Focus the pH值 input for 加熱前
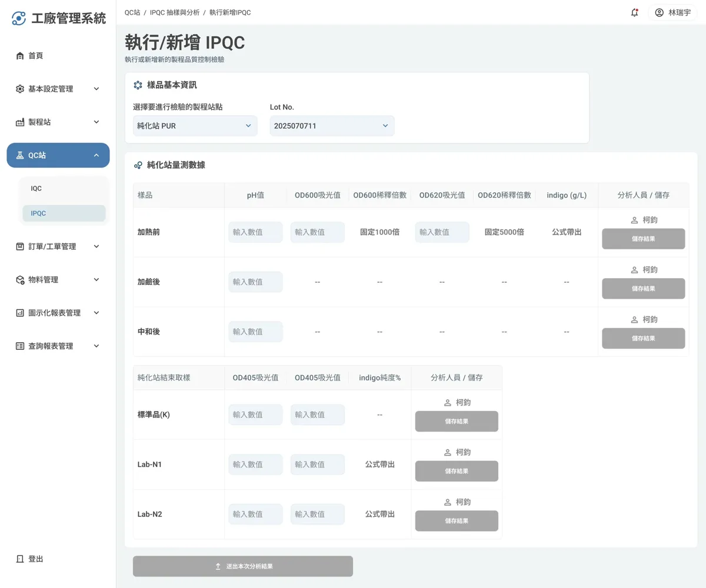This screenshot has height=588, width=706. click(255, 232)
